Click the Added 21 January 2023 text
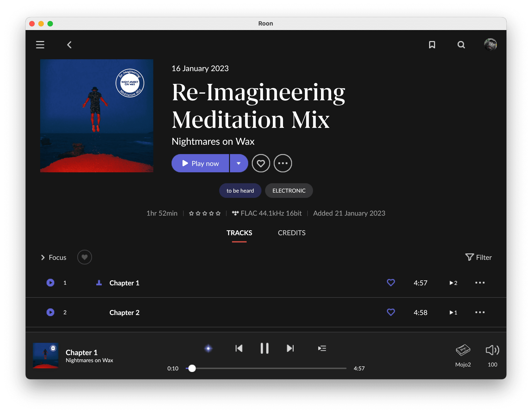 (349, 213)
